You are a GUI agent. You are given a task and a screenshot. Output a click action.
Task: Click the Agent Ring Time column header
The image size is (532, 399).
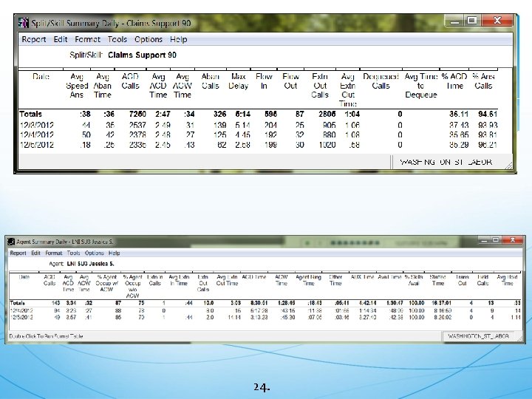308,280
